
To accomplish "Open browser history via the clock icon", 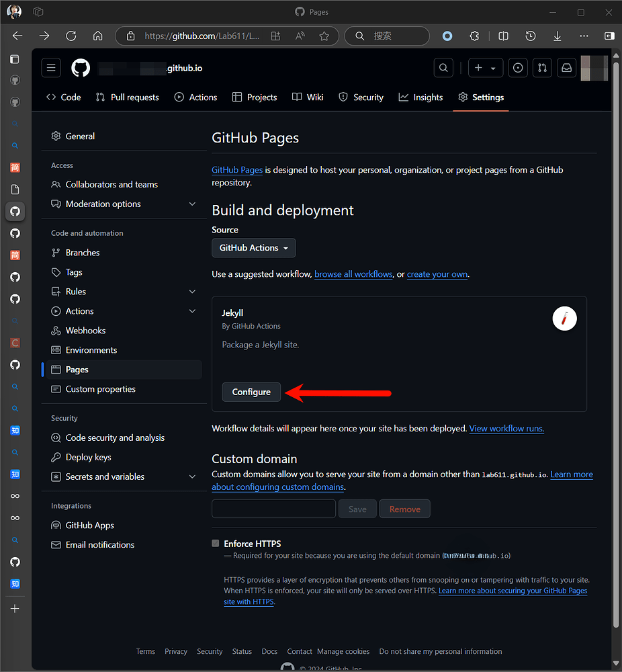I will (530, 36).
